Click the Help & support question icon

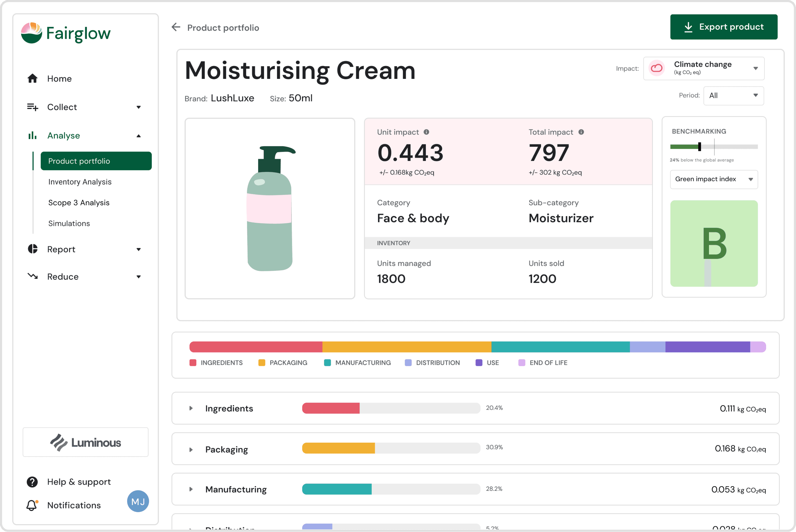(x=32, y=482)
